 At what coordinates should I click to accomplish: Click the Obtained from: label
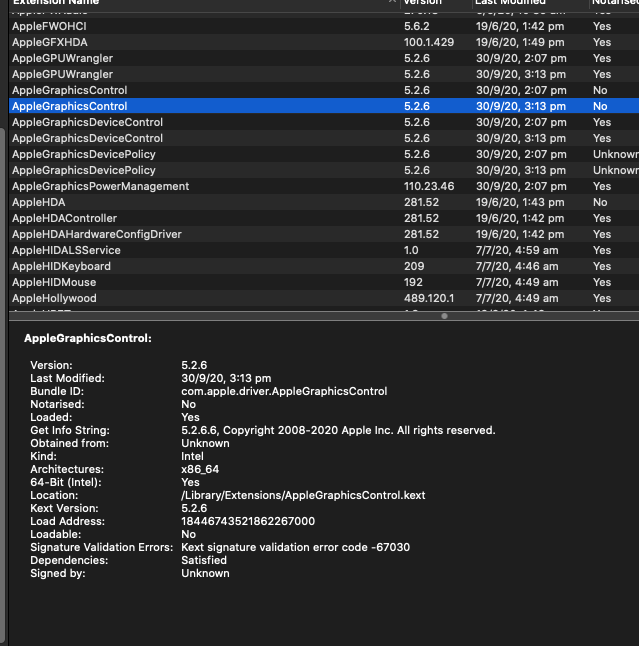point(70,443)
